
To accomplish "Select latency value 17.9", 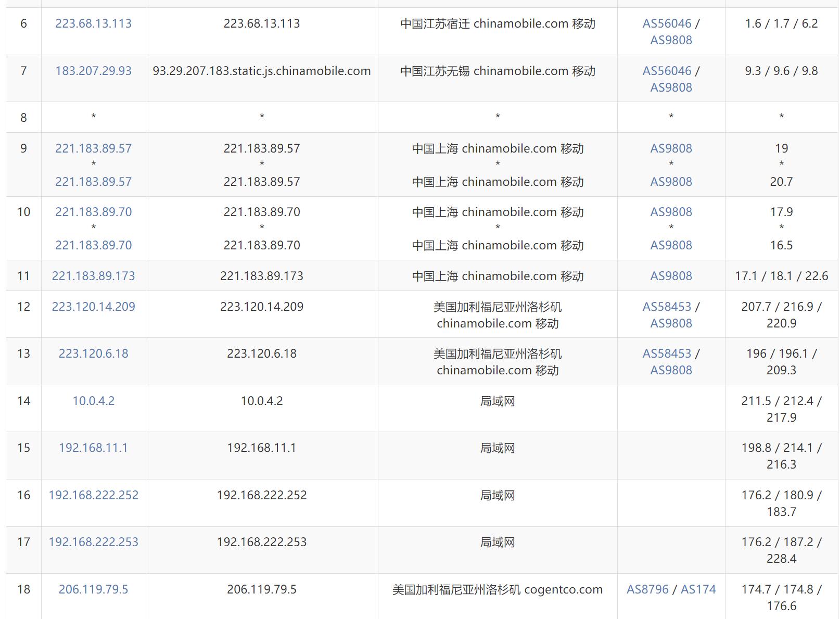I will pos(781,212).
